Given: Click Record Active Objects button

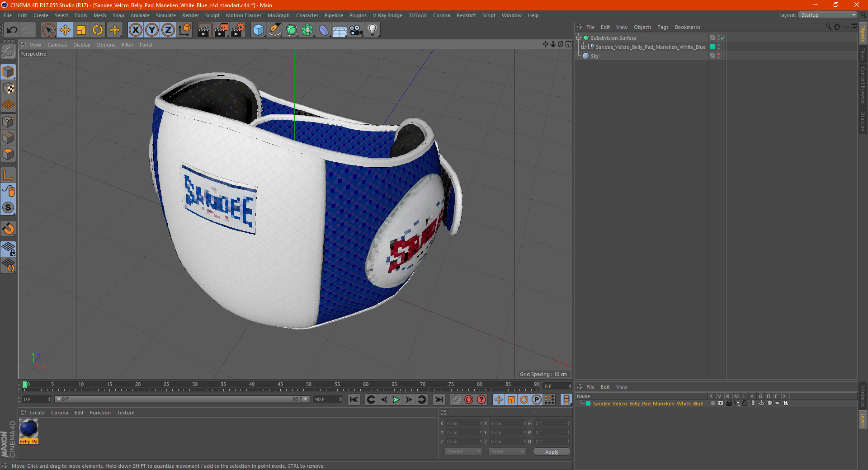Looking at the screenshot, I should tap(456, 399).
